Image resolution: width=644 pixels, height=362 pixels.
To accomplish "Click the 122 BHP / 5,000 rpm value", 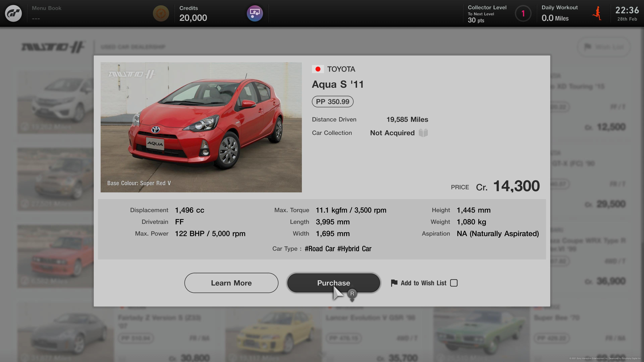I will [x=210, y=234].
